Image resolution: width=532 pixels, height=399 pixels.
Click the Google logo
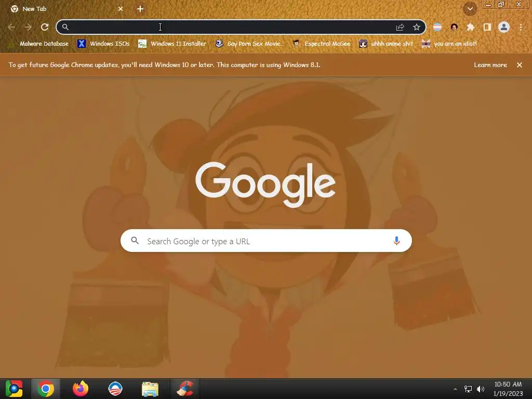click(x=265, y=184)
